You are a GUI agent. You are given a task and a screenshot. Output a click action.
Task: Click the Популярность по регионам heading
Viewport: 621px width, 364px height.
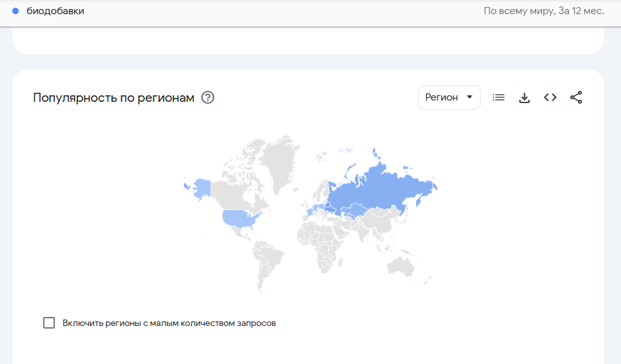113,98
